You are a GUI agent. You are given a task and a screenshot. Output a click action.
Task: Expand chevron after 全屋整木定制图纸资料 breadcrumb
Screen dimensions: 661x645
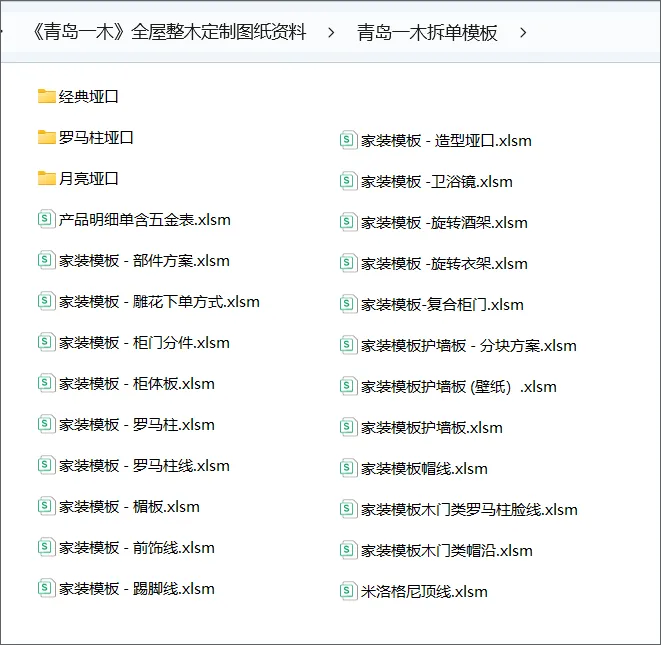(331, 33)
